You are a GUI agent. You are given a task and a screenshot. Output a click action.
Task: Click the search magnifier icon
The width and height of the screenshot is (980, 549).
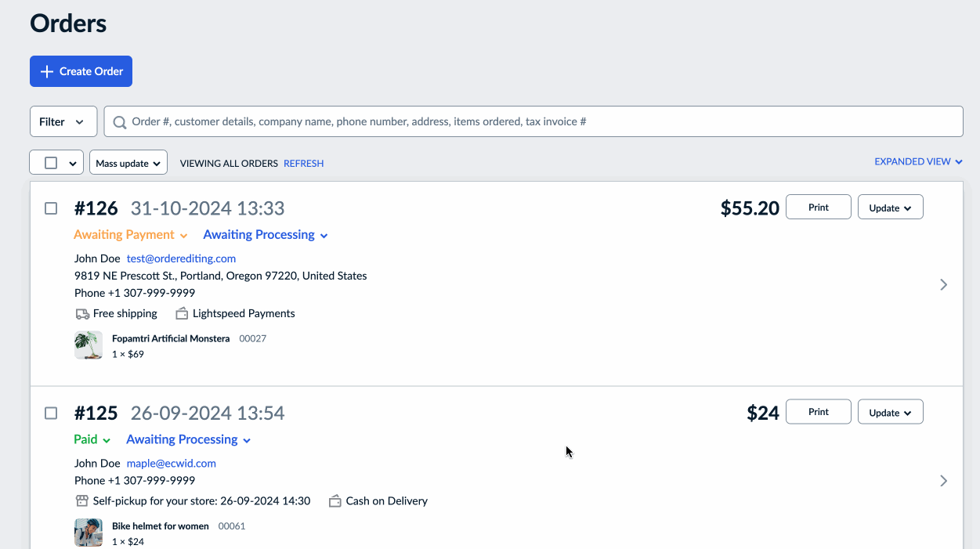pyautogui.click(x=120, y=122)
